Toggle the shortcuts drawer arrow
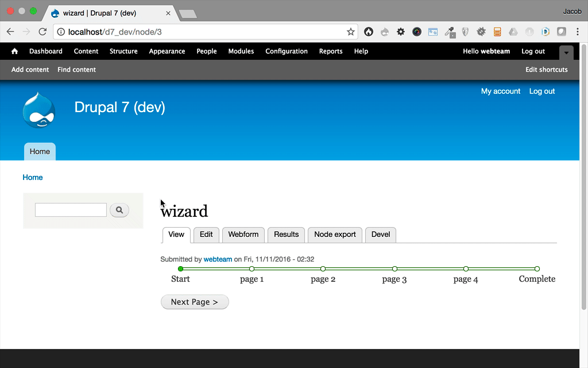The width and height of the screenshot is (588, 368). coord(566,52)
